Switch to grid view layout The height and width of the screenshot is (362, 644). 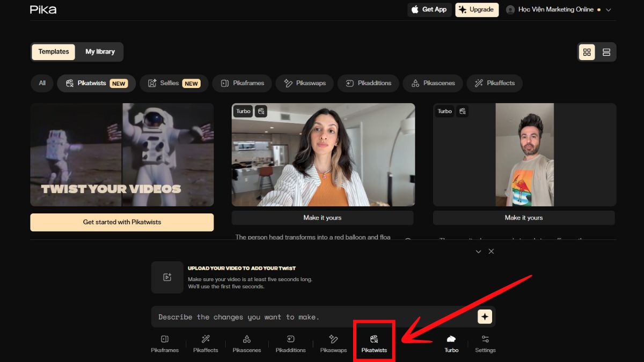tap(587, 52)
